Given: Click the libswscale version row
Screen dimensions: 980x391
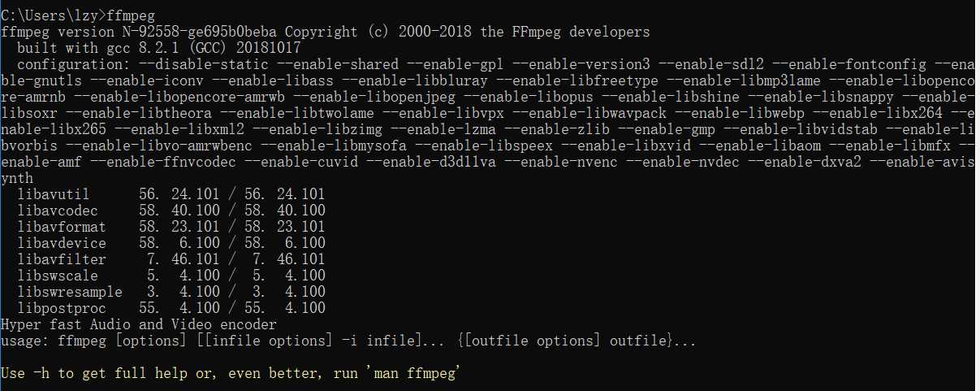Looking at the screenshot, I should pyautogui.click(x=171, y=275).
